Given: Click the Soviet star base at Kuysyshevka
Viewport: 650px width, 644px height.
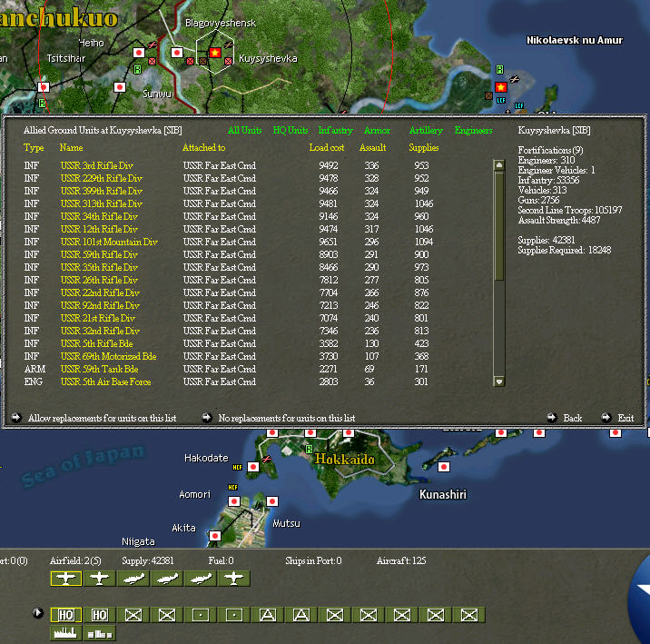Looking at the screenshot, I should pyautogui.click(x=215, y=53).
